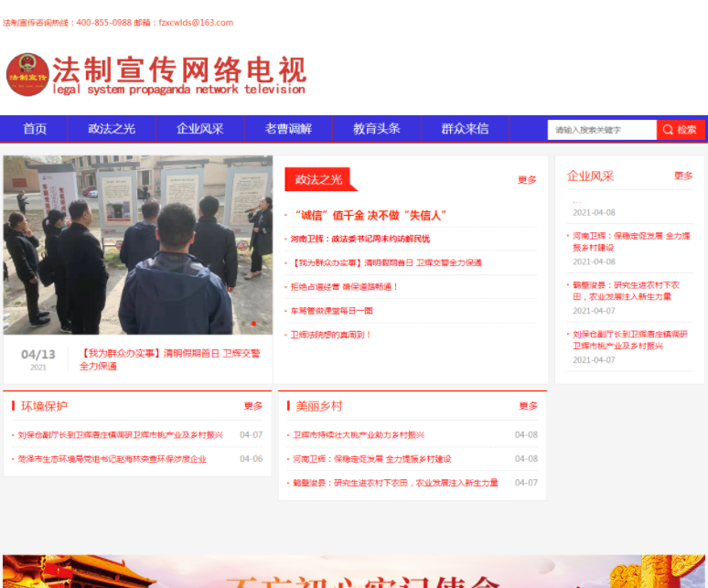Click the 法制宣传网络电视 site title
The height and width of the screenshot is (588, 708).
click(179, 75)
